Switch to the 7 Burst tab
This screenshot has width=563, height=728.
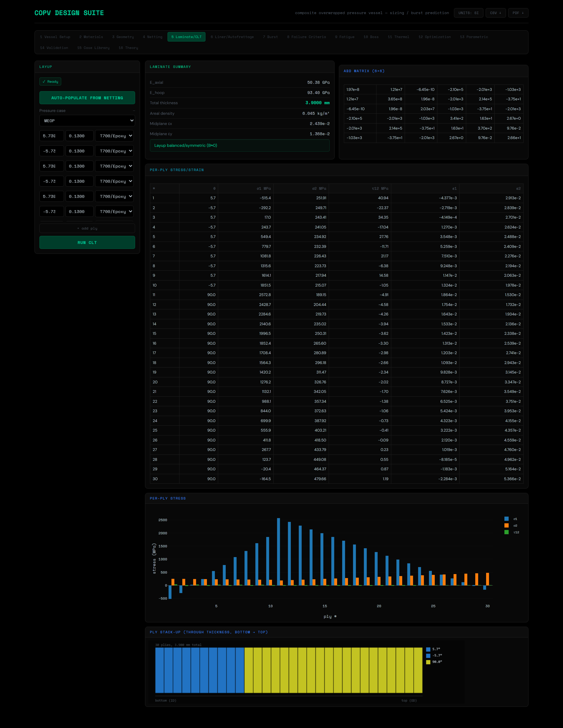[270, 37]
